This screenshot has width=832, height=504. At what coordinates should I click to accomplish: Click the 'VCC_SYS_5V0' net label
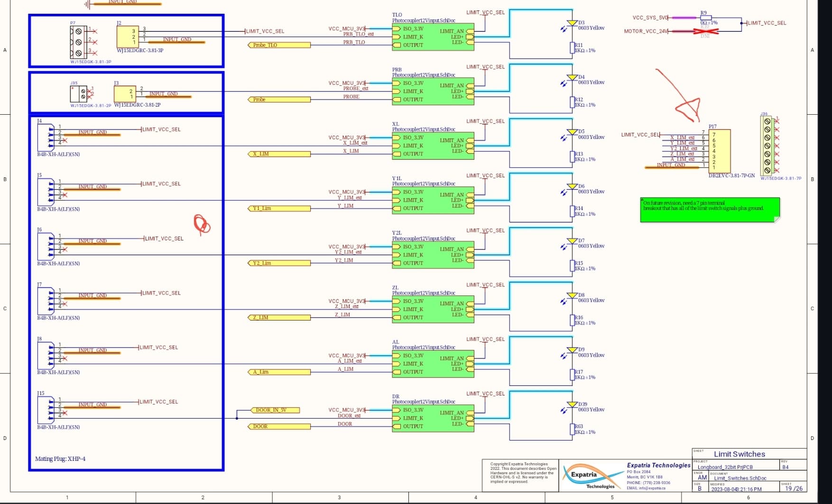coord(650,18)
